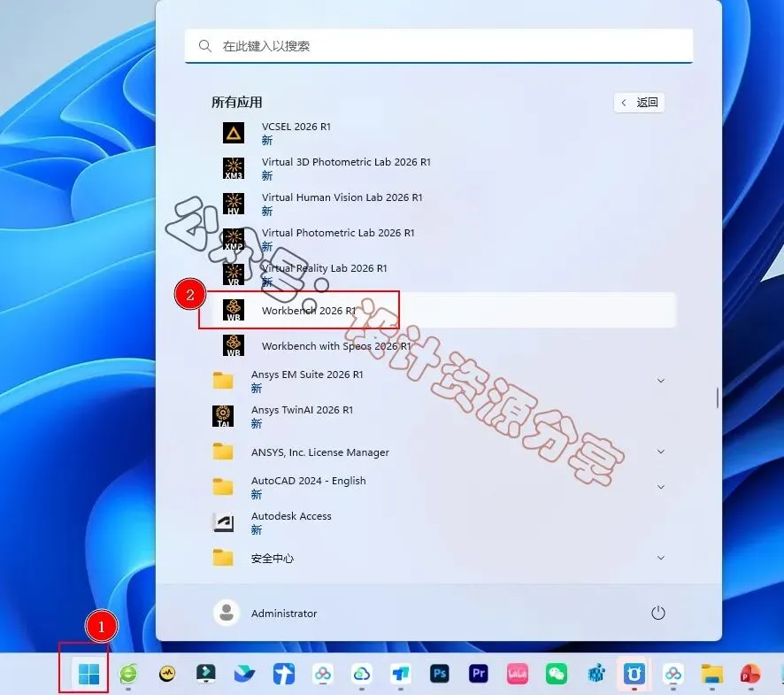This screenshot has width=784, height=695.
Task: Click the Administrator user avatar
Action: [x=227, y=613]
